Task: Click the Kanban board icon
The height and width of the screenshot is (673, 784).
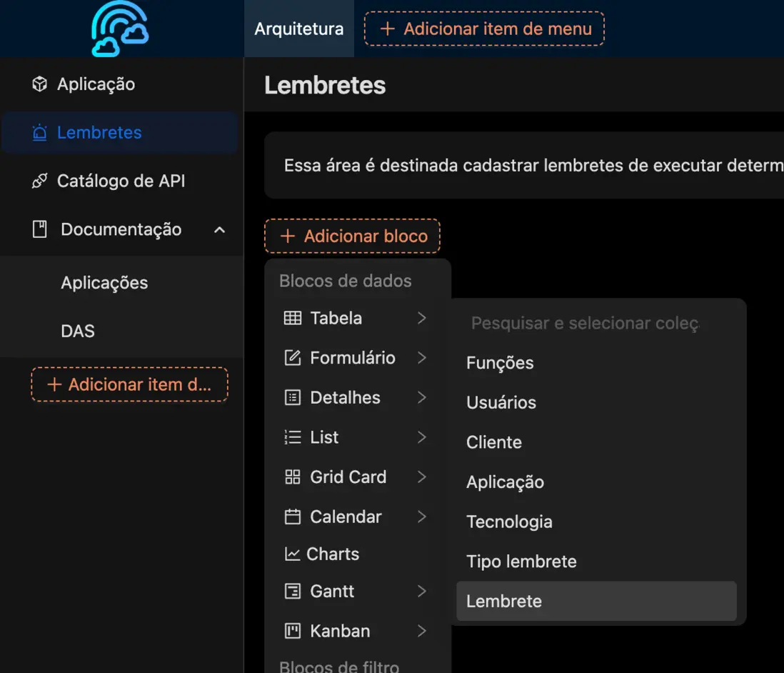Action: click(293, 631)
